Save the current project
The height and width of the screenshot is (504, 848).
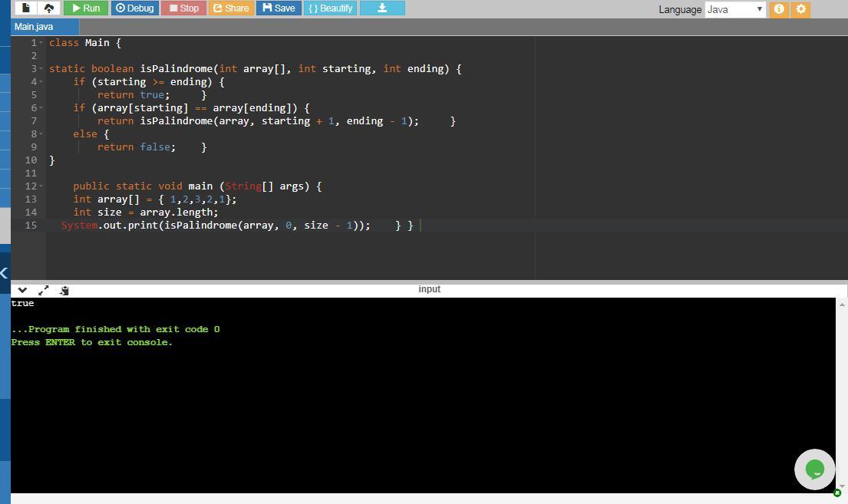click(278, 8)
